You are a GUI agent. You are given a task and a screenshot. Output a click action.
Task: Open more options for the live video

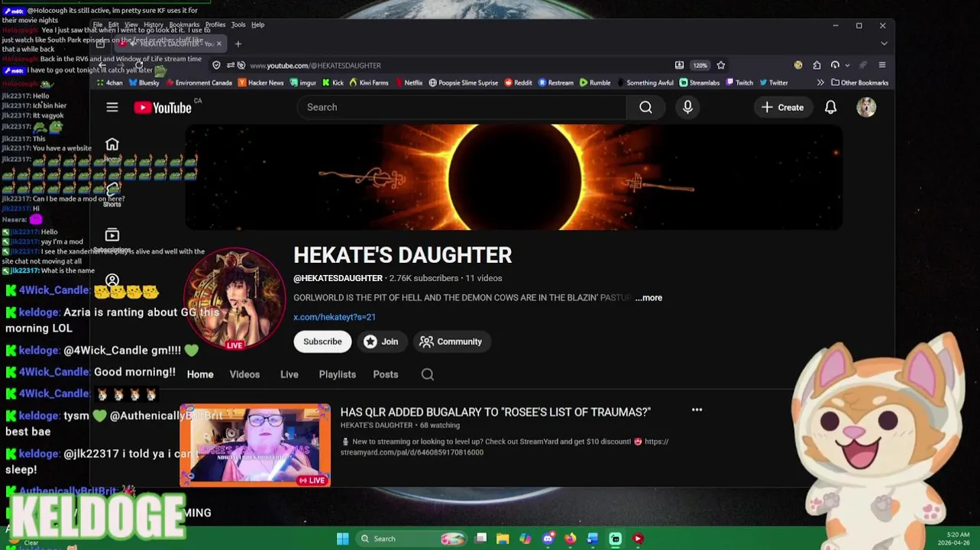697,410
